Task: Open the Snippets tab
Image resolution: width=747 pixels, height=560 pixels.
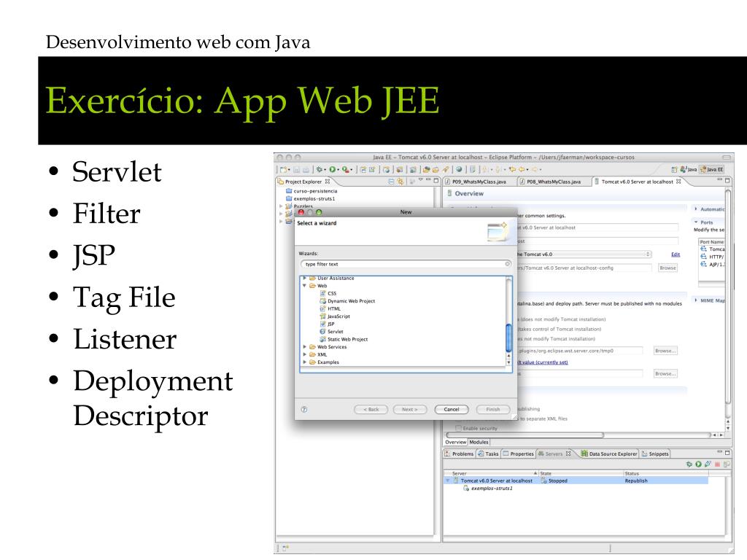Action: coord(655,454)
